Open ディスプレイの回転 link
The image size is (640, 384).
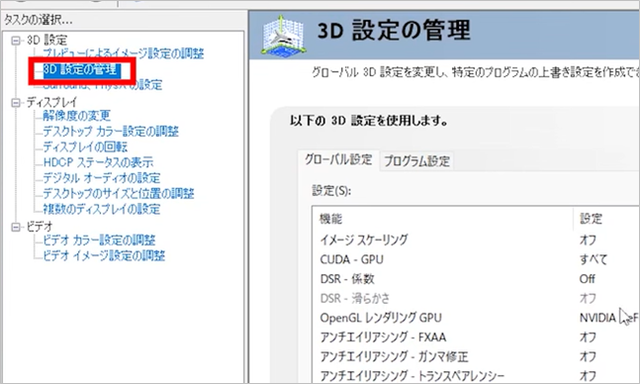pos(85,146)
